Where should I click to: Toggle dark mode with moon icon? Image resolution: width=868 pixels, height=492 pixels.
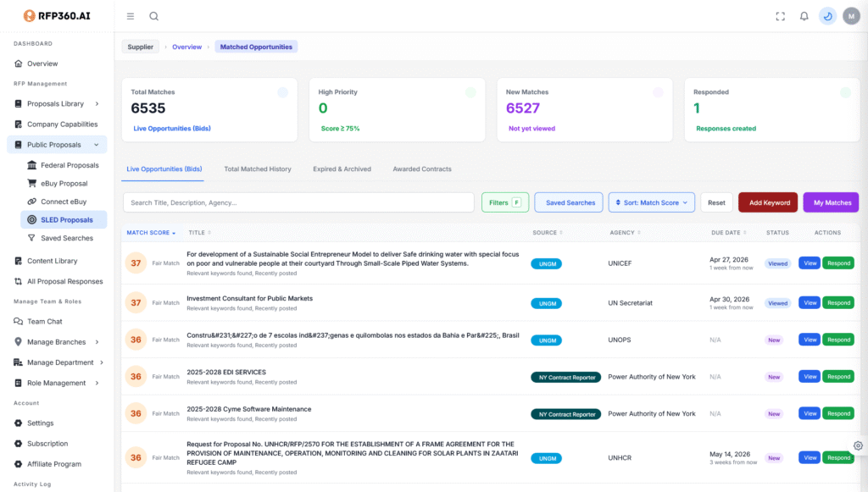[x=827, y=16]
